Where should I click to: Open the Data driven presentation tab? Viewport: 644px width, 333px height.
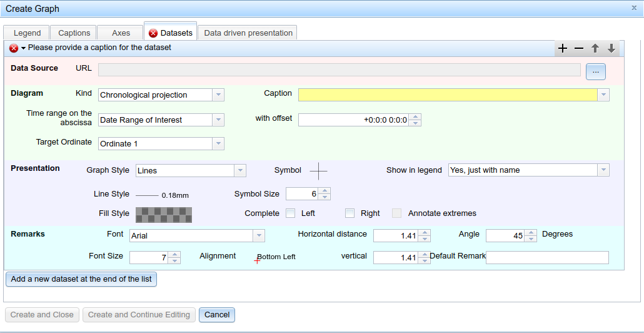point(248,33)
